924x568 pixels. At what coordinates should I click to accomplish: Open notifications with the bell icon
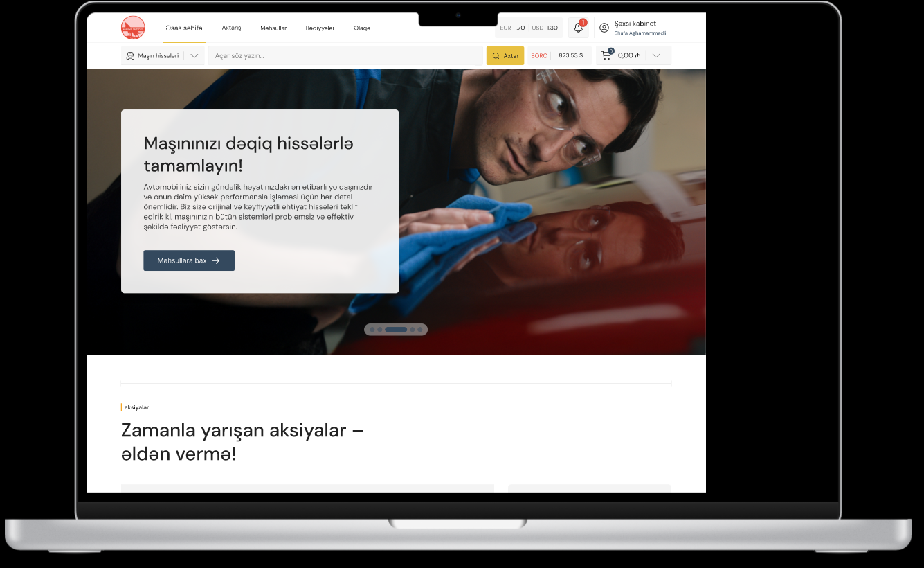pos(578,28)
